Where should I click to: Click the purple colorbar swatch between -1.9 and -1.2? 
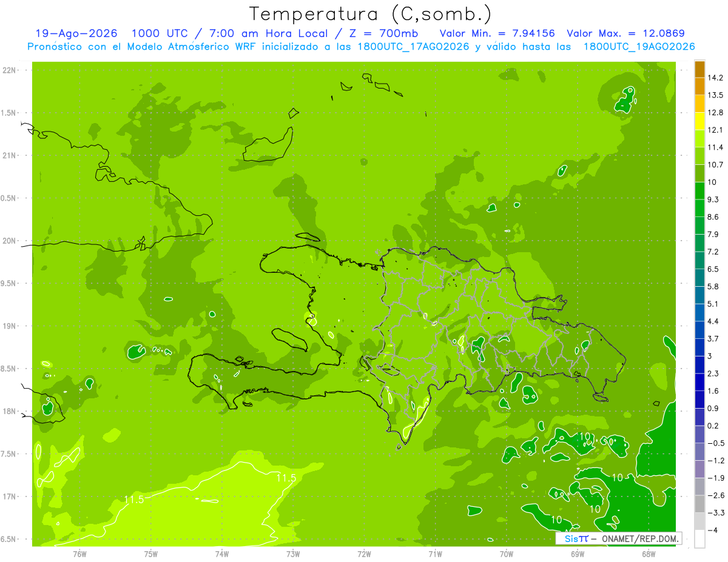coord(699,469)
